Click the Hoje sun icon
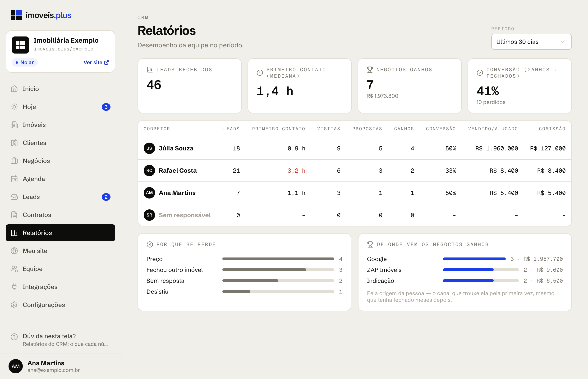Viewport: 588px width, 379px height. tap(14, 107)
